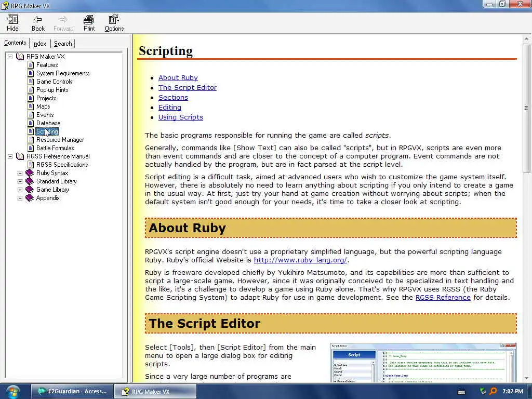Click the scroll down arrow of content pane
532x399 pixels.
(x=526, y=378)
